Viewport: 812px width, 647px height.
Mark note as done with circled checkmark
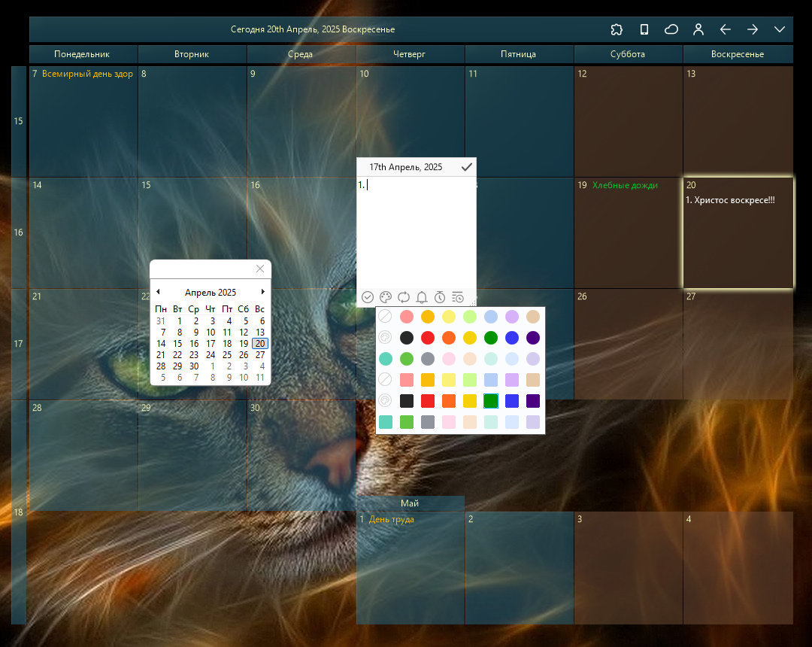368,297
